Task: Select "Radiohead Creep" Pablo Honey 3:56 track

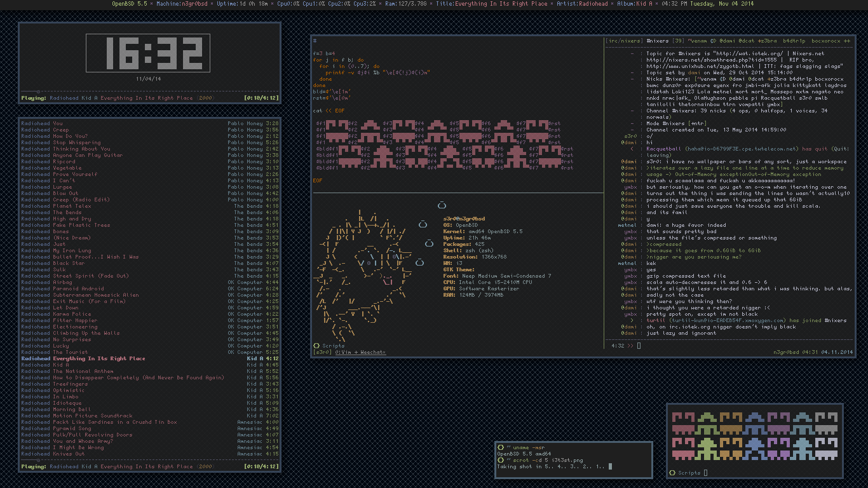Action: 149,130
